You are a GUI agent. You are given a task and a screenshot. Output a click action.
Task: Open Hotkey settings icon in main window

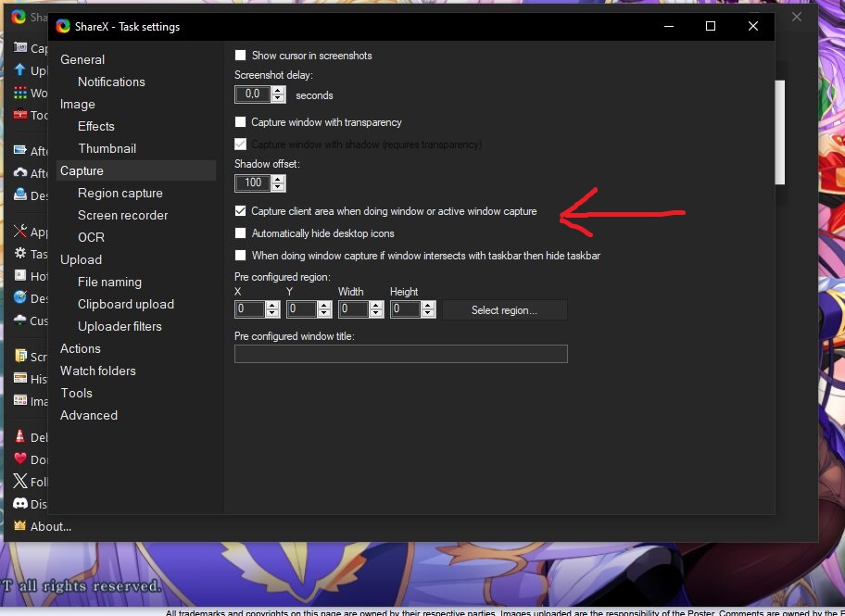pos(20,275)
